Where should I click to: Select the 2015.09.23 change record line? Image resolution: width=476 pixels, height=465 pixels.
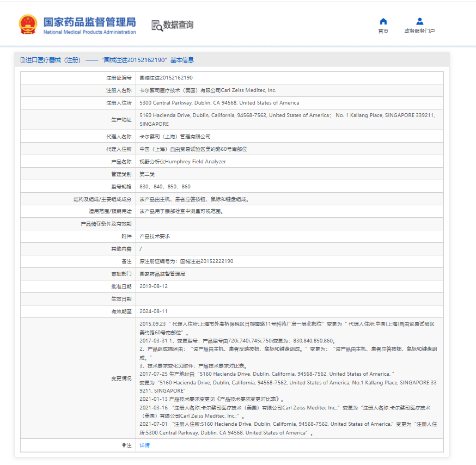tap(287, 328)
